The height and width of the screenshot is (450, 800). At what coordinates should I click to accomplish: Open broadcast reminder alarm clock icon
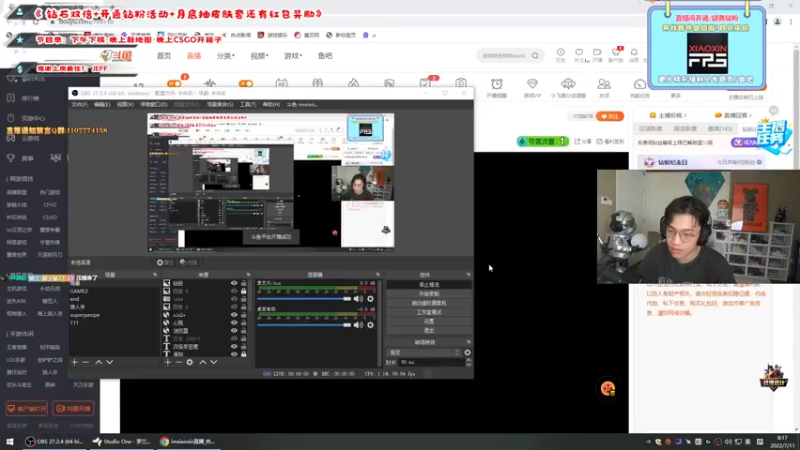(496, 84)
